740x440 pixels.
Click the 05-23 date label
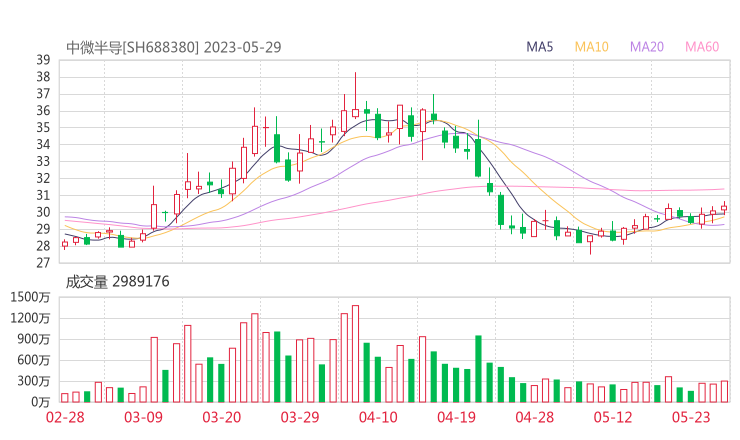pos(691,417)
